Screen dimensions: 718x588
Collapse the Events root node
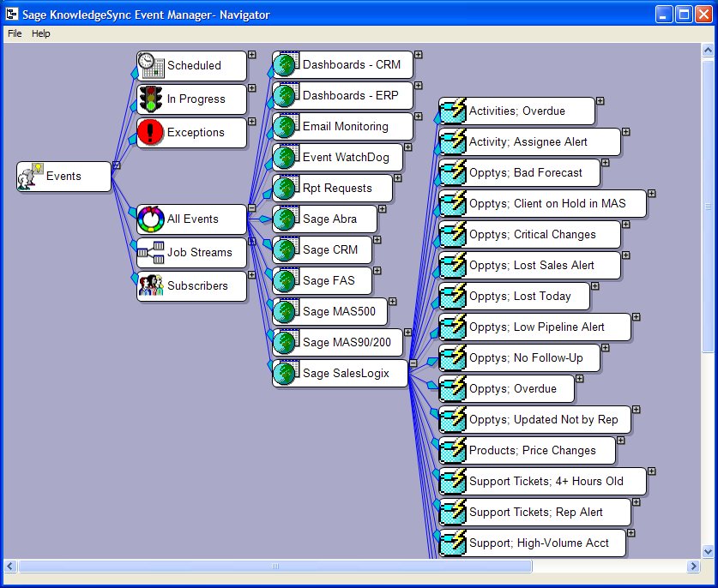(117, 165)
